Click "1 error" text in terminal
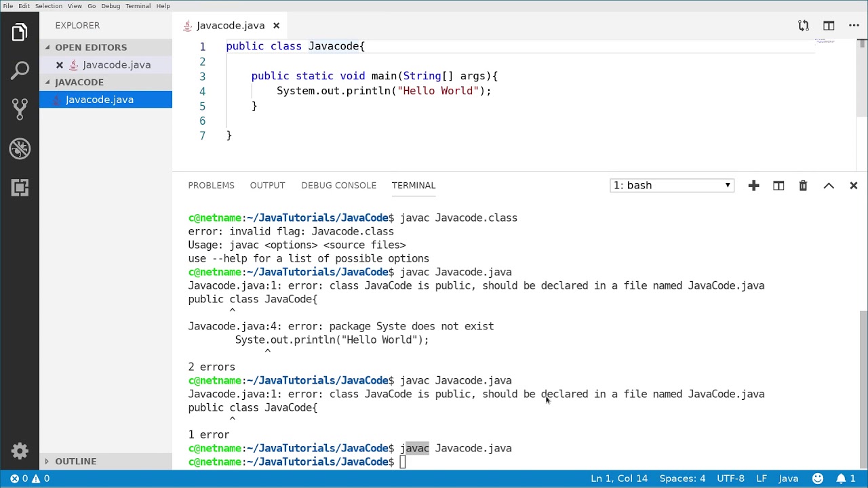 tap(209, 435)
